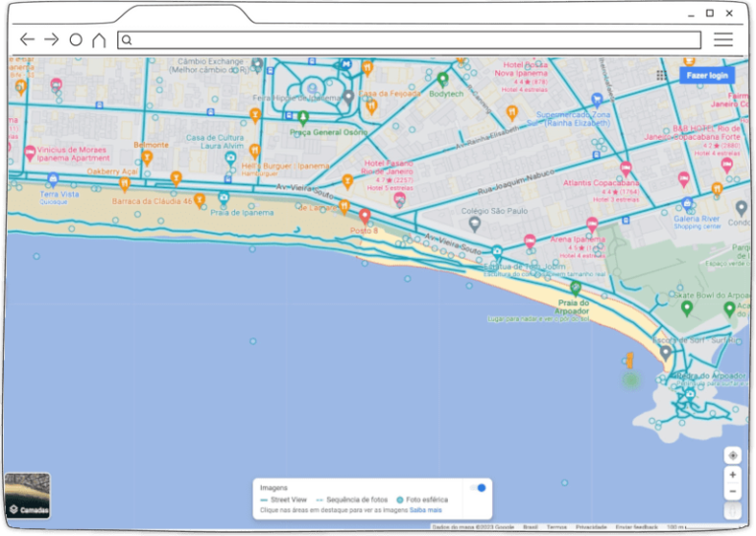Select the red Posto 8 pin

click(x=364, y=216)
